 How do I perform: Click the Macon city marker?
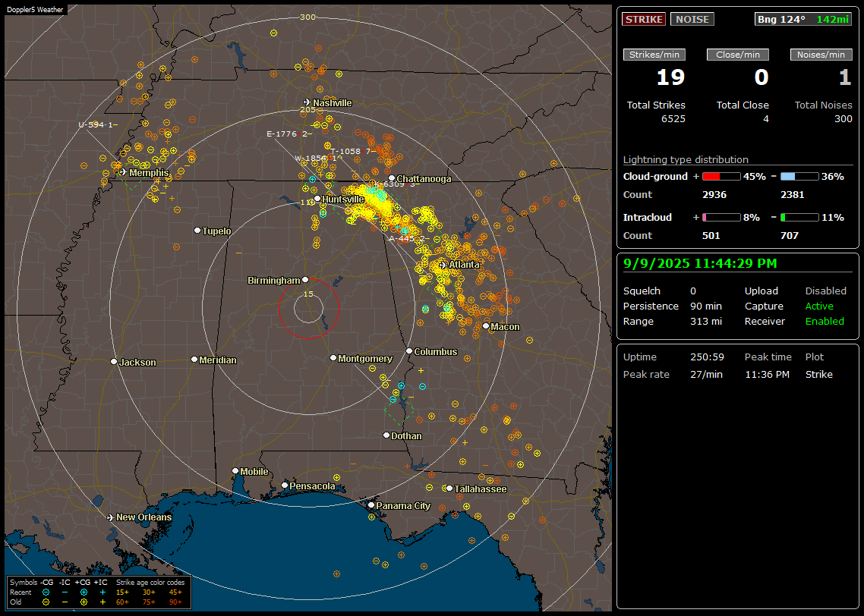[x=486, y=326]
